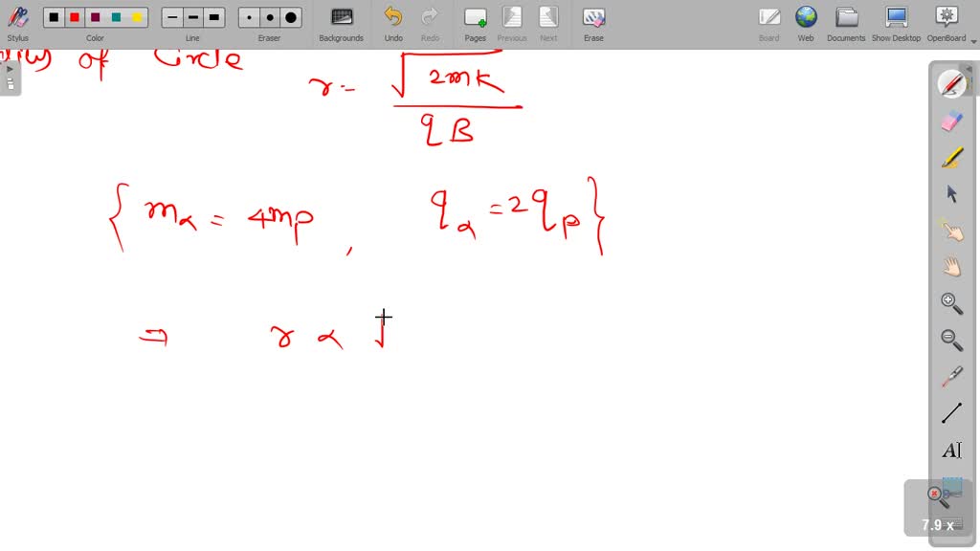Add a new page with Pages
This screenshot has width=980, height=551.
[x=475, y=23]
